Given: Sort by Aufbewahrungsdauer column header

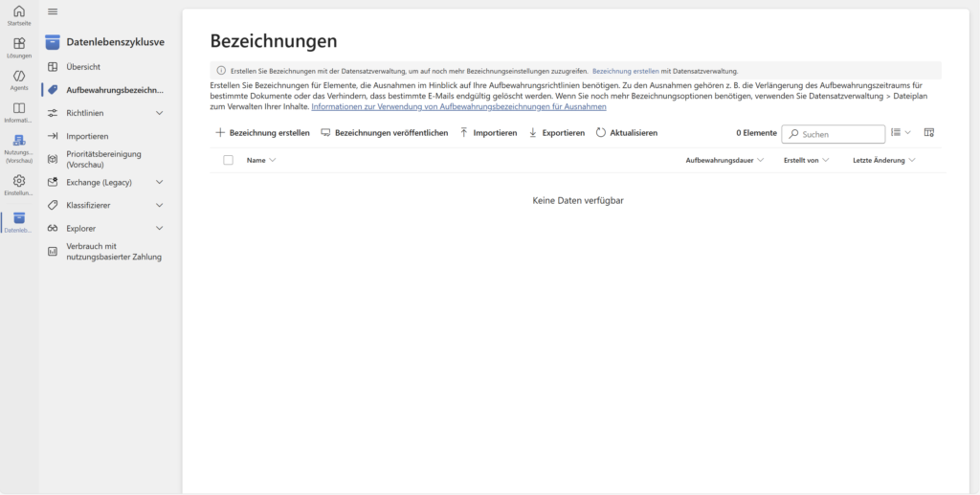Looking at the screenshot, I should [724, 160].
